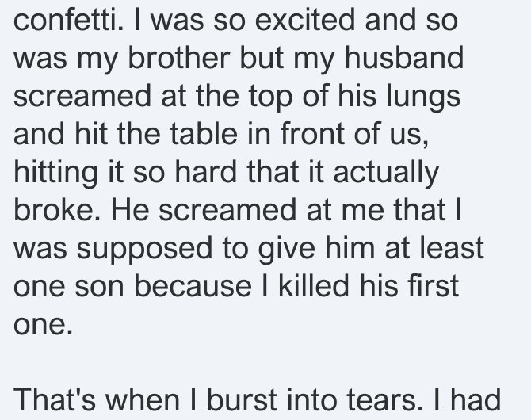Click the word "actually" in the paragraph
The width and height of the screenshot is (531, 420).
tap(386, 172)
